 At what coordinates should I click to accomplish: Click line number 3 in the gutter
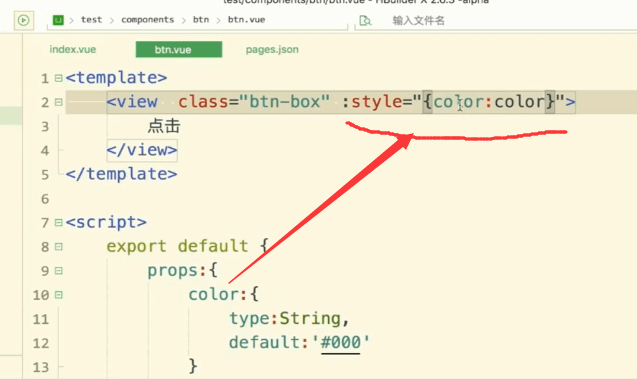click(45, 127)
